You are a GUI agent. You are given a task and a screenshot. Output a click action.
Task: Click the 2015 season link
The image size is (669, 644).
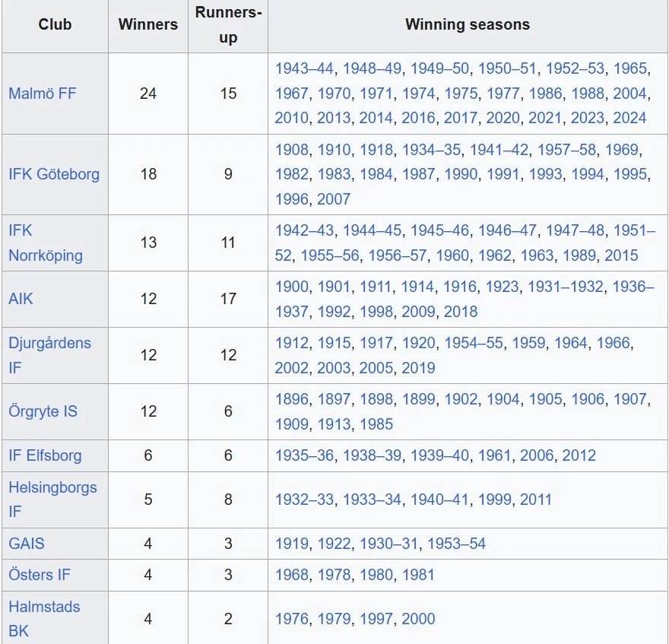pyautogui.click(x=621, y=255)
